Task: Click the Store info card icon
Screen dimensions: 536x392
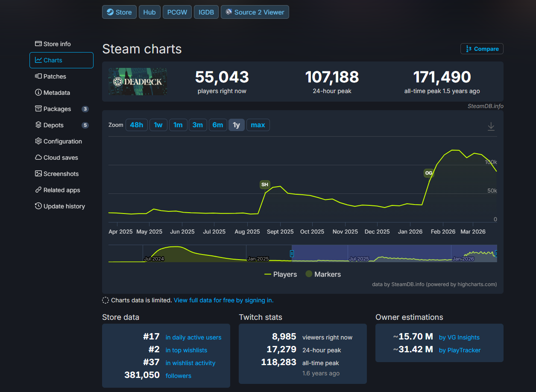Action: [x=38, y=44]
